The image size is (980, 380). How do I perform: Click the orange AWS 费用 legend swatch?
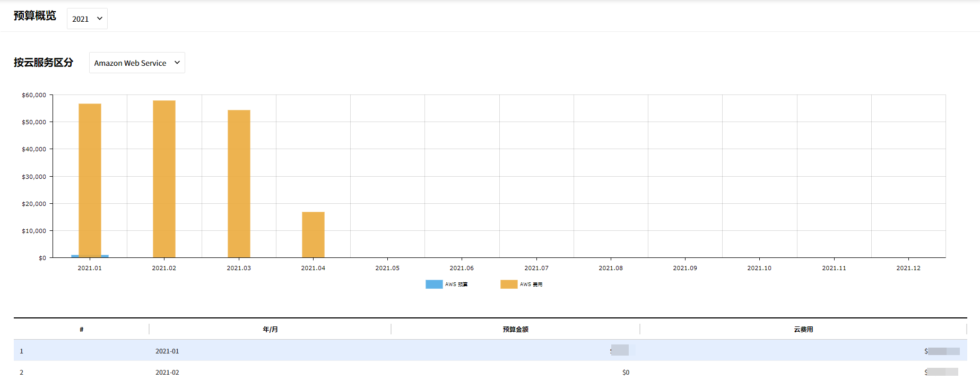(508, 284)
